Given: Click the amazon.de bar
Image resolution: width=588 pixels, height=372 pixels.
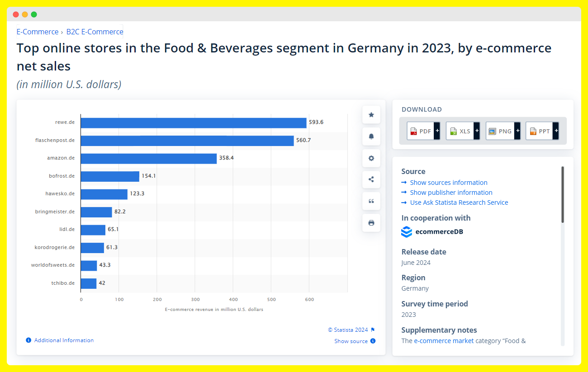Looking at the screenshot, I should pos(149,158).
